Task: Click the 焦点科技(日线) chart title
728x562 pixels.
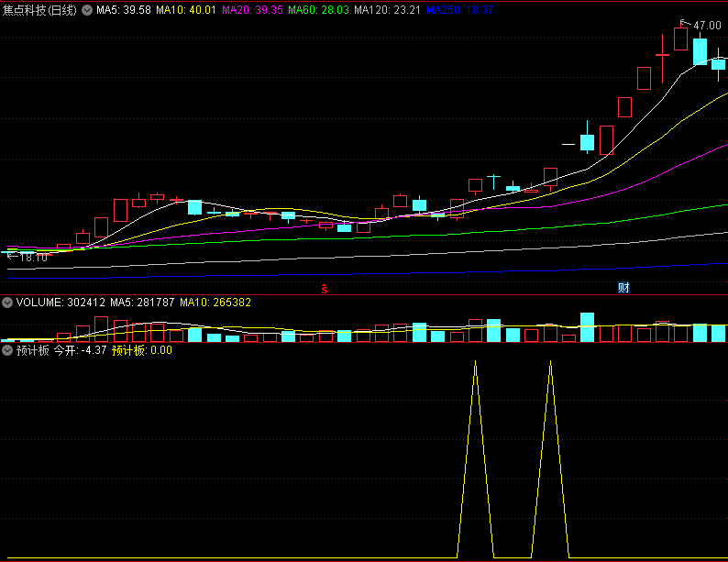Action: pyautogui.click(x=39, y=10)
